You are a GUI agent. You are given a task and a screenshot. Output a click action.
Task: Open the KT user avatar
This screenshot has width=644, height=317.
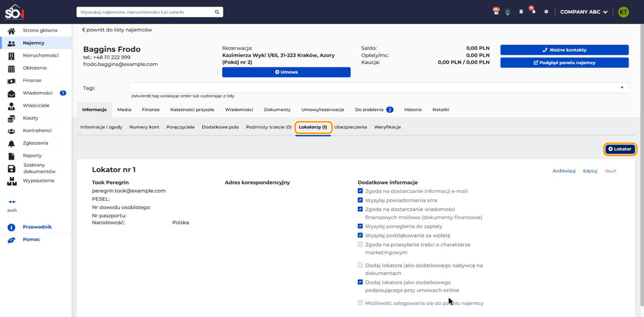tap(623, 12)
